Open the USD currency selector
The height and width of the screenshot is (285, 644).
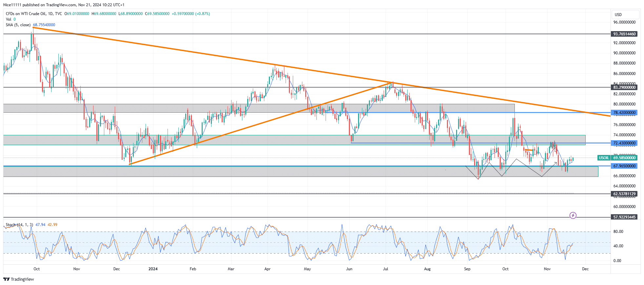[625, 14]
